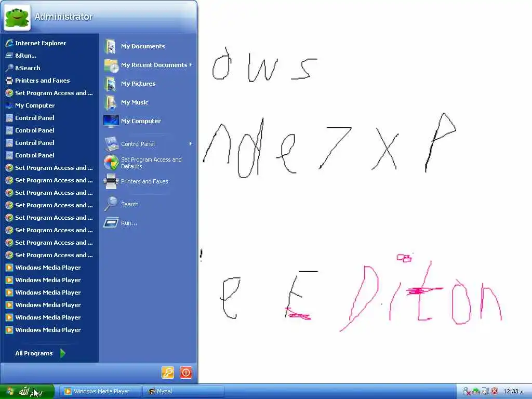Screen dimensions: 532x399
Task: Open My Computer with the monitor icon
Action: pyautogui.click(x=148, y=121)
